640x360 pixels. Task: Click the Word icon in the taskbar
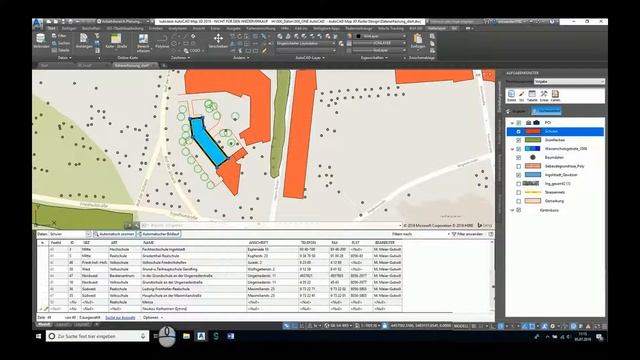click(x=231, y=336)
